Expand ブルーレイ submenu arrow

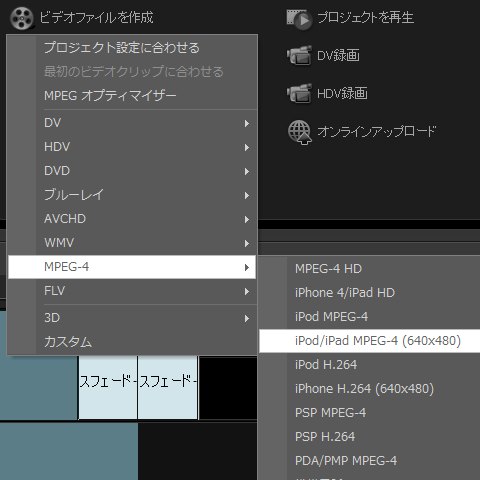(247, 195)
